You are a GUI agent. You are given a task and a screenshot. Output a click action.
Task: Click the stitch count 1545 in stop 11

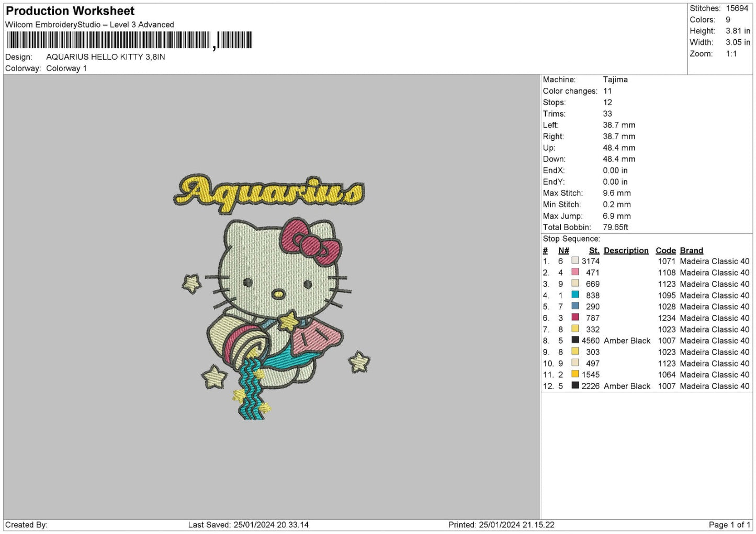(x=591, y=374)
